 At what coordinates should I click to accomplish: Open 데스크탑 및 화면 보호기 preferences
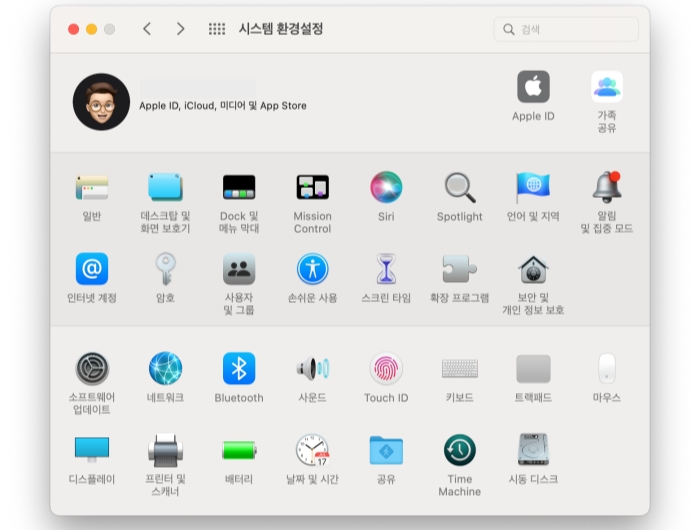click(165, 187)
